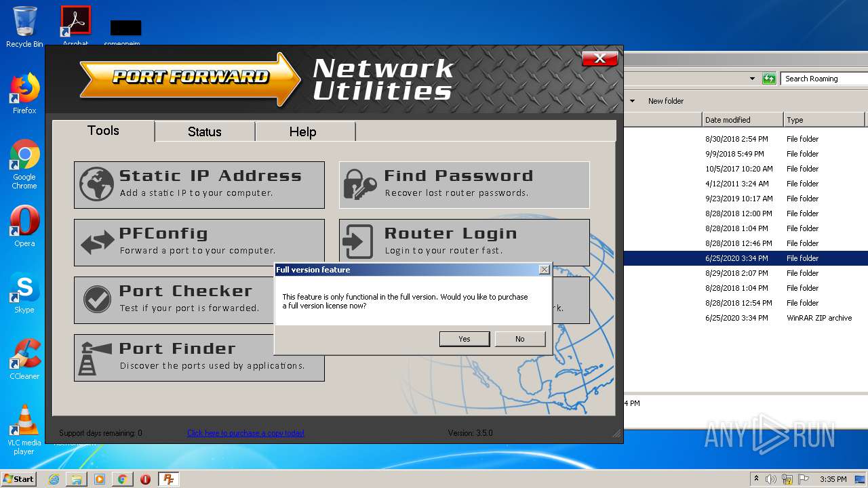
Task: Click New folder in Explorer toolbar
Action: point(666,101)
